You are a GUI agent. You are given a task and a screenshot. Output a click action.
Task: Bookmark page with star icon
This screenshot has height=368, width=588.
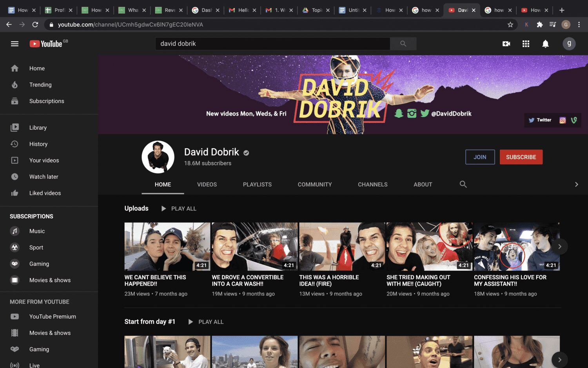(x=510, y=24)
